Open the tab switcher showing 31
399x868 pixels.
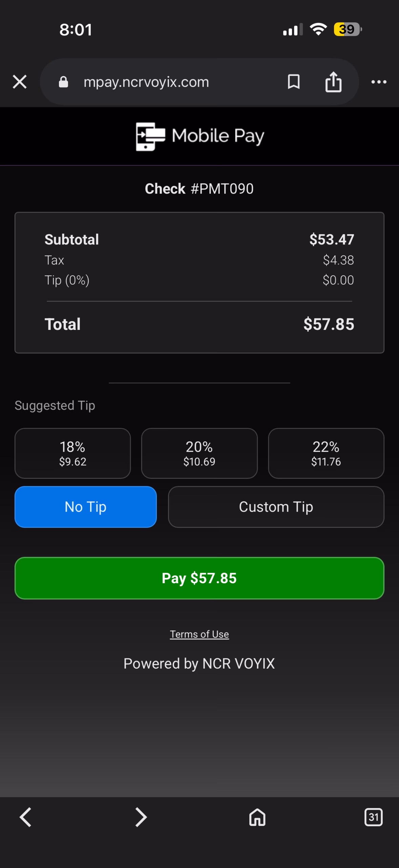click(x=373, y=817)
